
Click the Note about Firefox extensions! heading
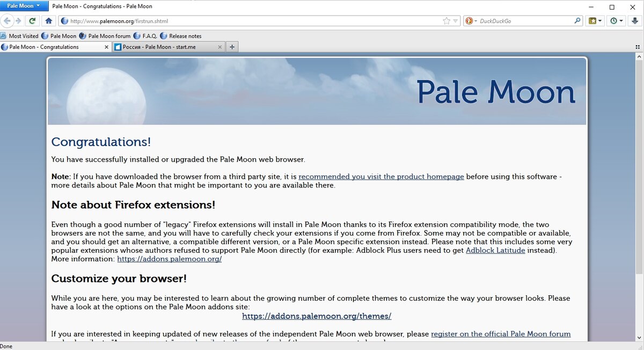(x=133, y=205)
